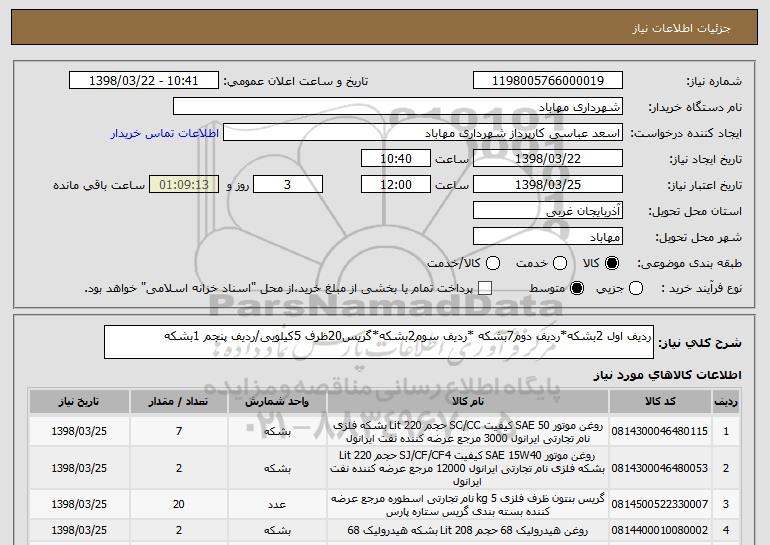Tick the اسناد خزانه اسلامی payment checkbox
770x545 pixels.
[x=485, y=289]
